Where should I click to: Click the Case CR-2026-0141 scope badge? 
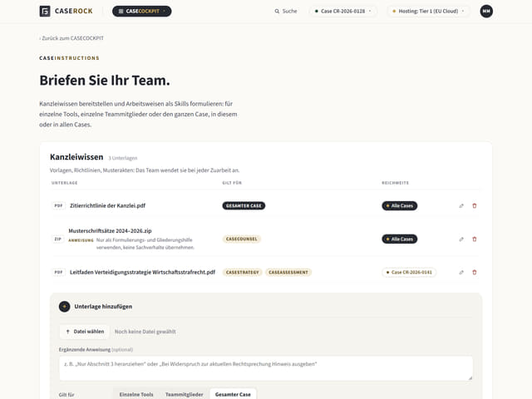tap(409, 272)
